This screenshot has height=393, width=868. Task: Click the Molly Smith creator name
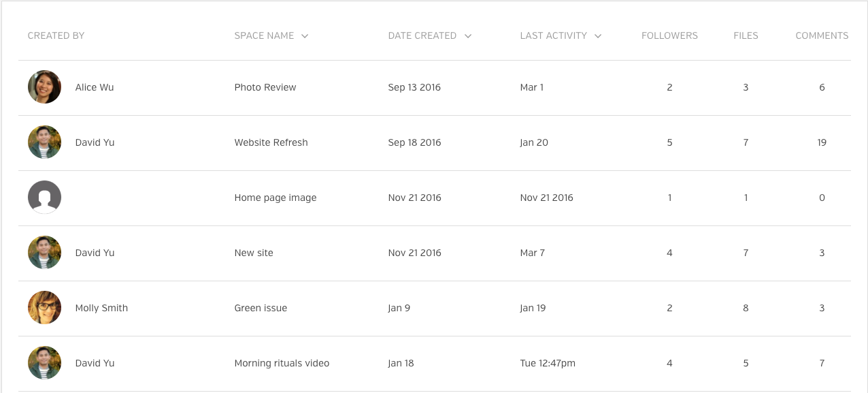[101, 308]
